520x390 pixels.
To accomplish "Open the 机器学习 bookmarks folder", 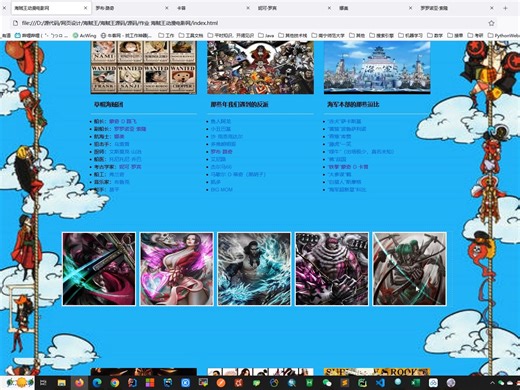I will 410,35.
